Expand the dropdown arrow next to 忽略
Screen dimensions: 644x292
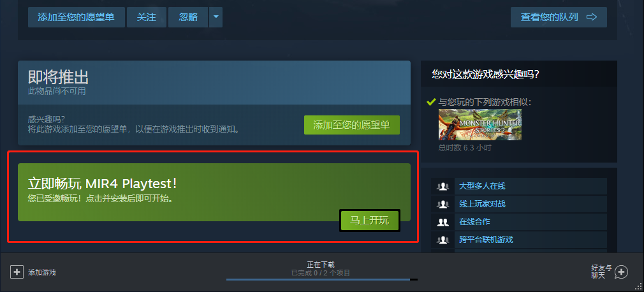(216, 17)
